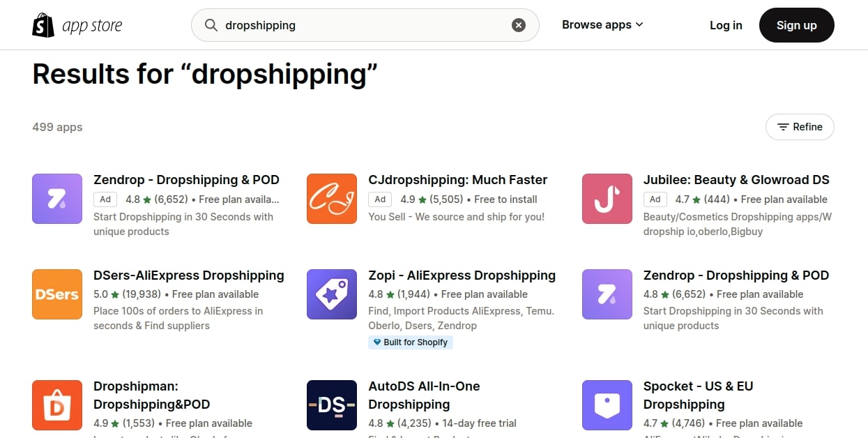Image resolution: width=868 pixels, height=438 pixels.
Task: Click the search magnifier icon
Action: point(211,24)
